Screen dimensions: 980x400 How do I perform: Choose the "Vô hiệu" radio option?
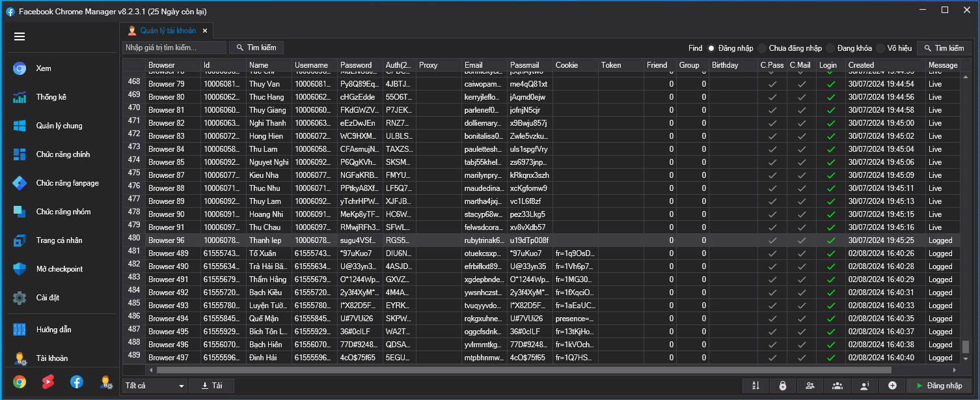[x=880, y=48]
